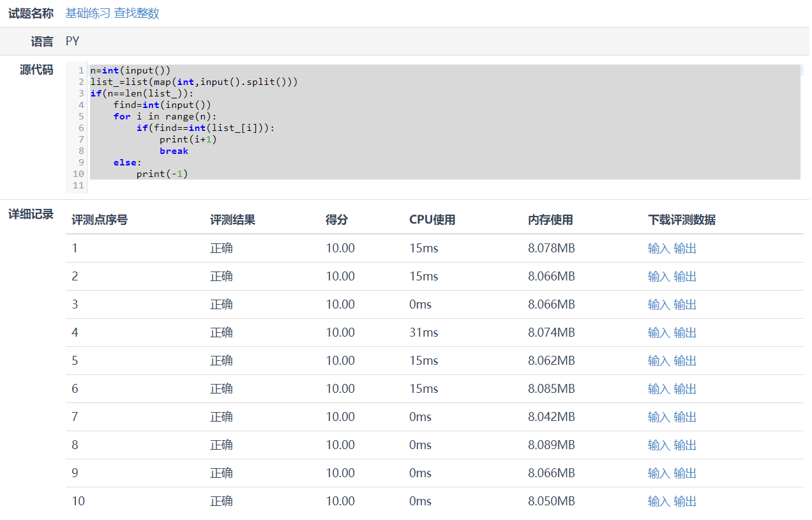Download 输入 data for test point 1
This screenshot has height=520, width=812.
659,249
